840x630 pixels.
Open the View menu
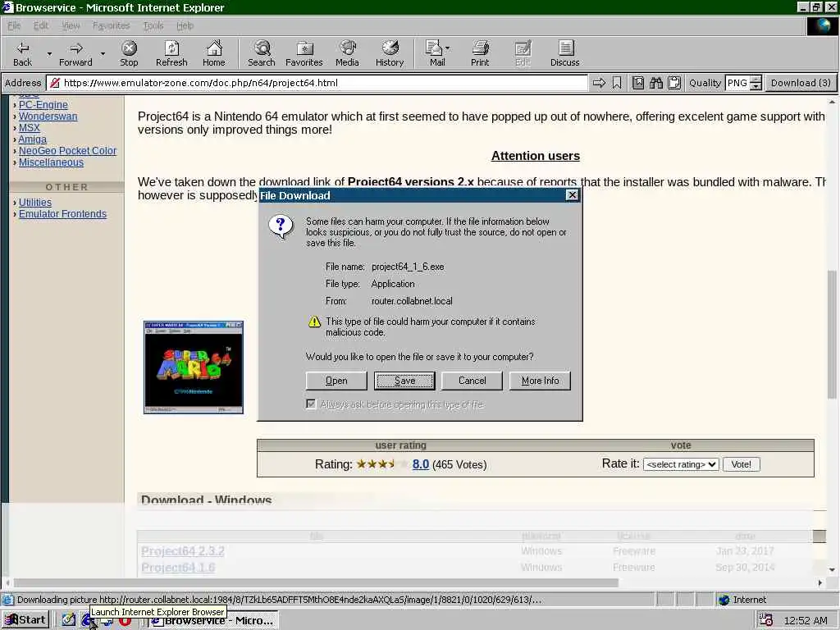coord(71,25)
